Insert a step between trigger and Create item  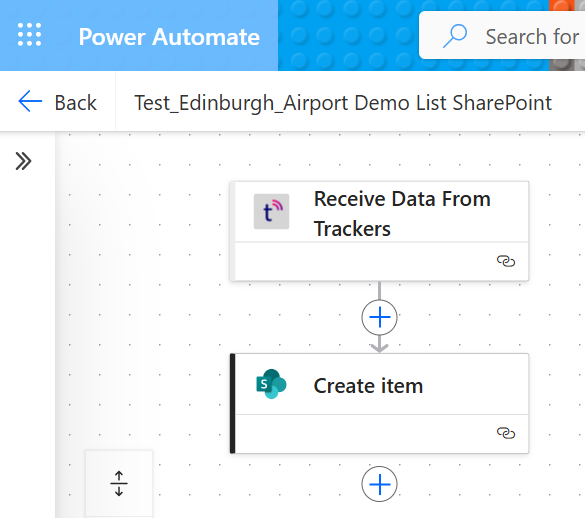379,318
